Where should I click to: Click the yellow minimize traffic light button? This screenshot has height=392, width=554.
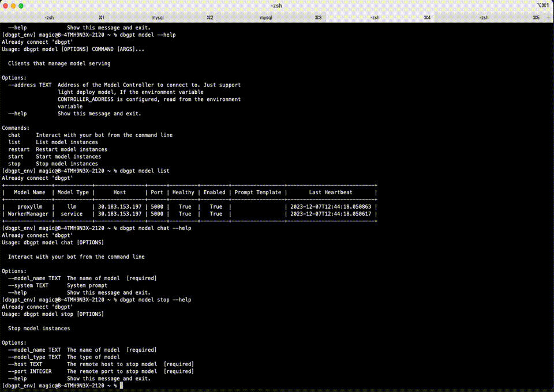pos(14,6)
